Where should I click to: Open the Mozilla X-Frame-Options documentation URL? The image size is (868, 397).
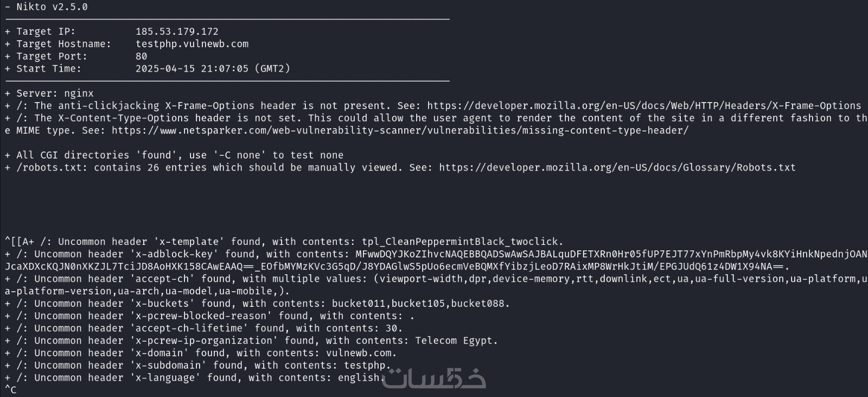[644, 106]
